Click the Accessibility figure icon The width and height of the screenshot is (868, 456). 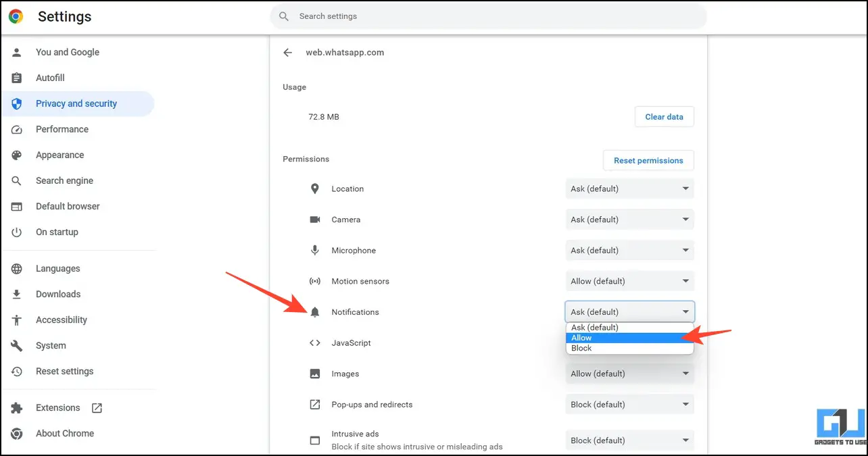pos(17,320)
